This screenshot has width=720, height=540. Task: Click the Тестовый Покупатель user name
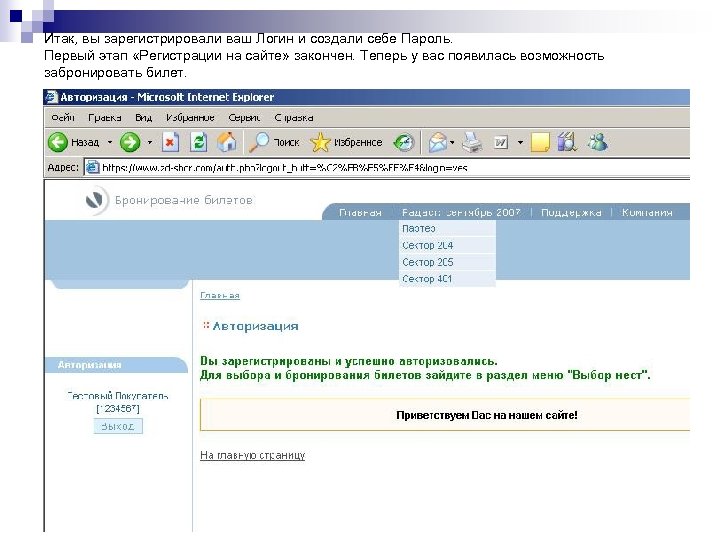(118, 395)
